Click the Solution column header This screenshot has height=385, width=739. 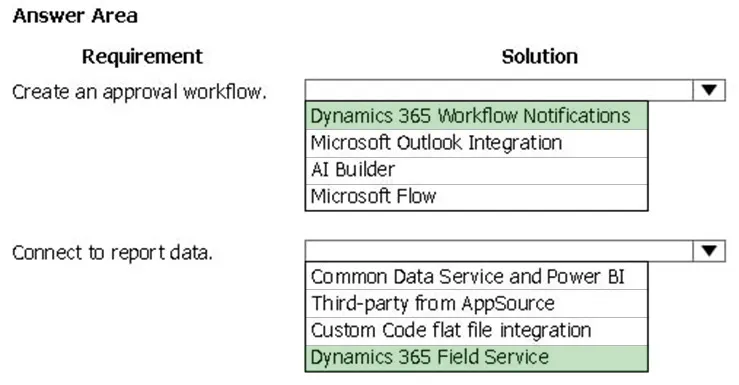click(540, 57)
